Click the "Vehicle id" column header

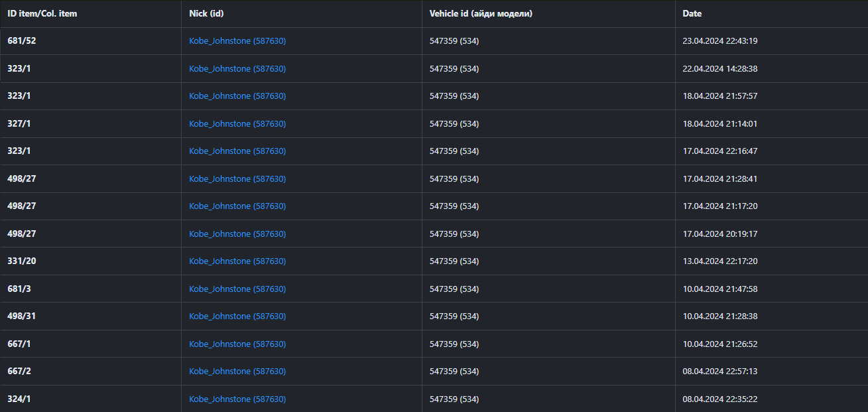point(481,14)
